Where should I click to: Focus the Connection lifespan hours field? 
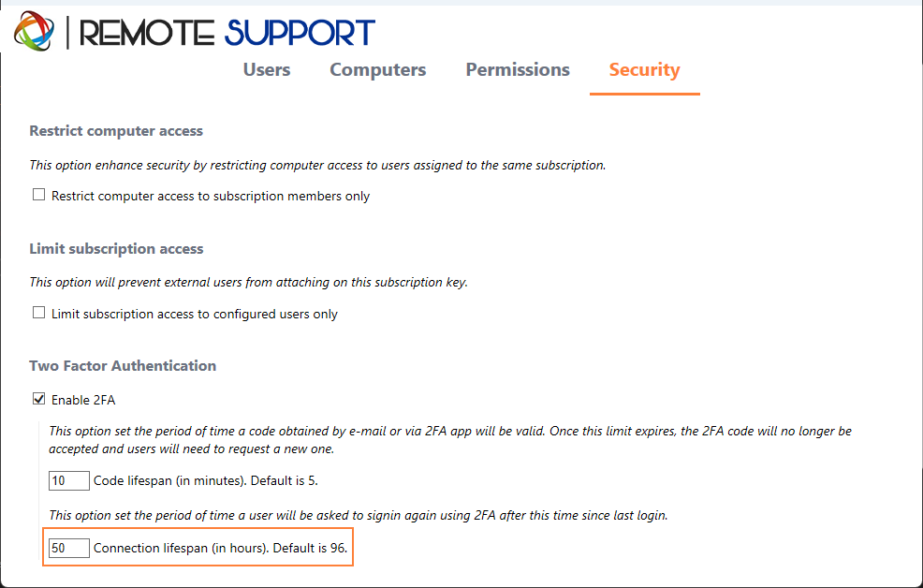click(69, 548)
